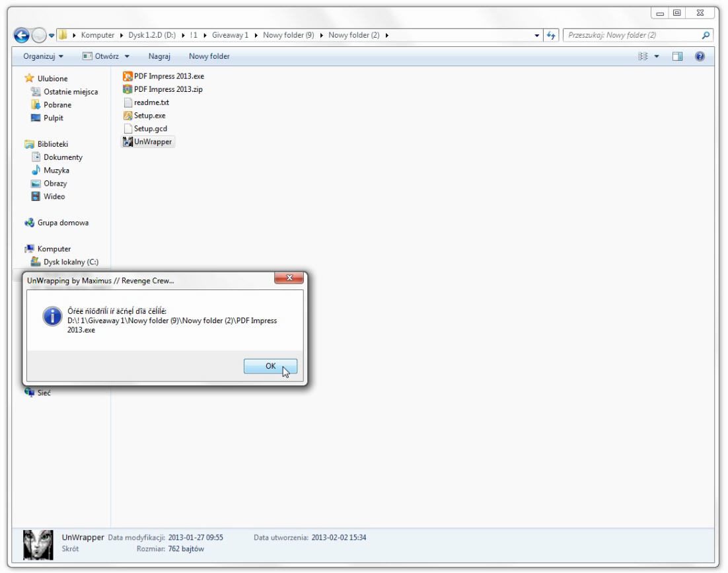Expand the arrow after Komputer breadcrumb
This screenshot has width=728, height=573.
(x=122, y=35)
